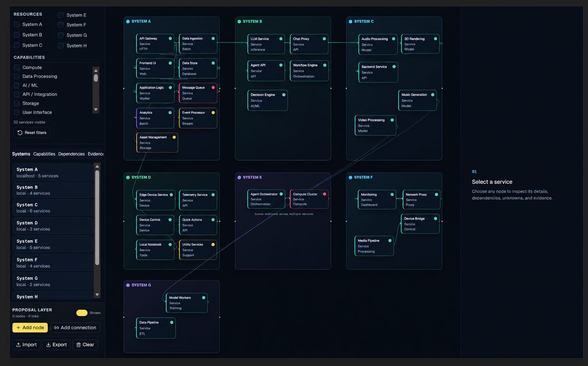Select the Backend Service node

(378, 72)
